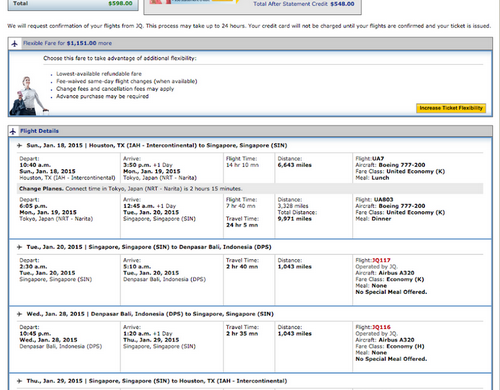The height and width of the screenshot is (390, 500).
Task: Open flight JQ116 link
Action: point(381,327)
